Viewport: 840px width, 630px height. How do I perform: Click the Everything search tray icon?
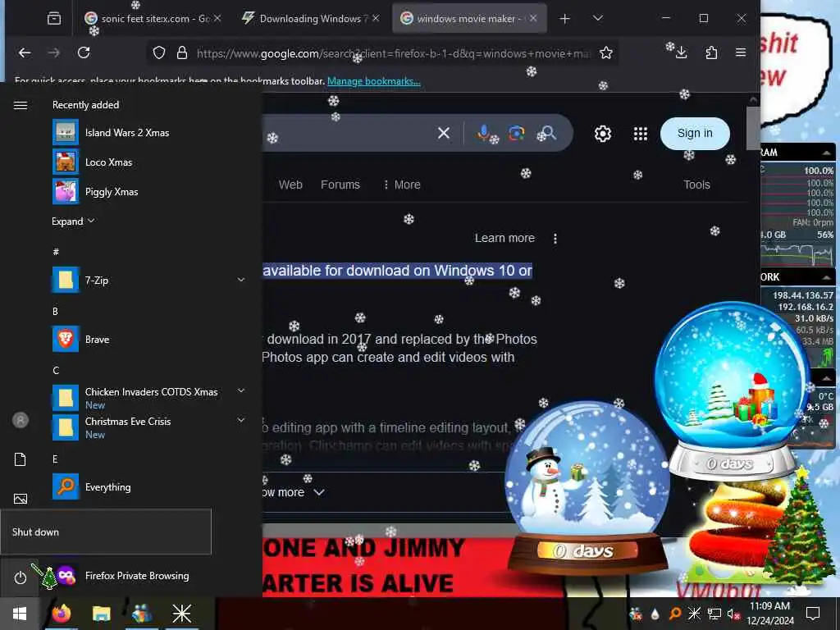pos(675,614)
